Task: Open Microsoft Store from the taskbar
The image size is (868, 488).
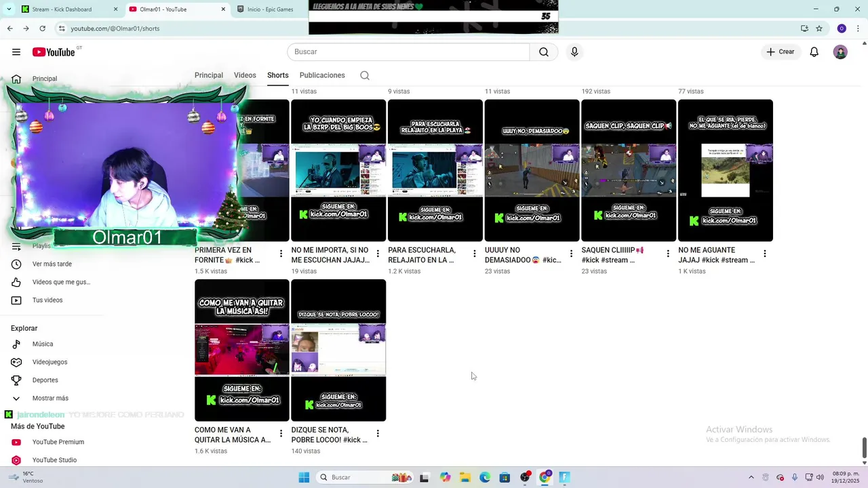Action: (505, 477)
